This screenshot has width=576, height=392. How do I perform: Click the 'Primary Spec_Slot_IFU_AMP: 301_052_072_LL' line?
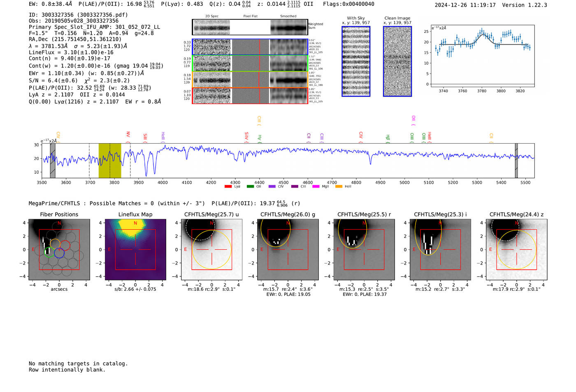[95, 27]
